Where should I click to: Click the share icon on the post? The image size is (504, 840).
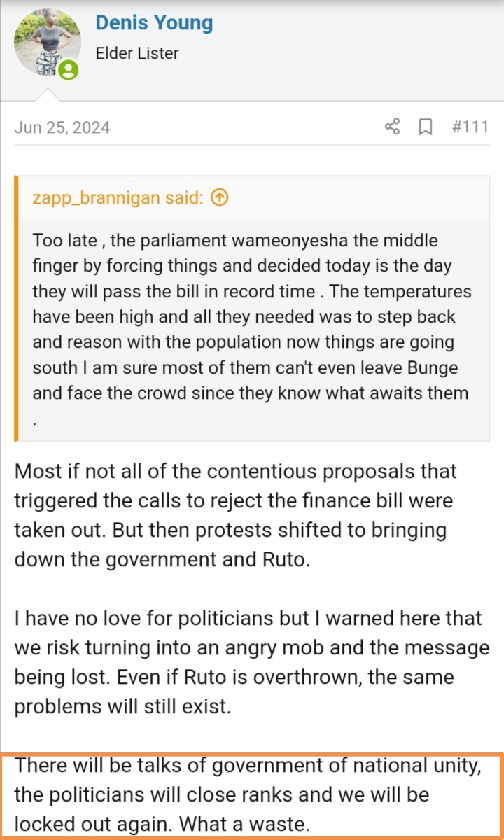(x=392, y=127)
